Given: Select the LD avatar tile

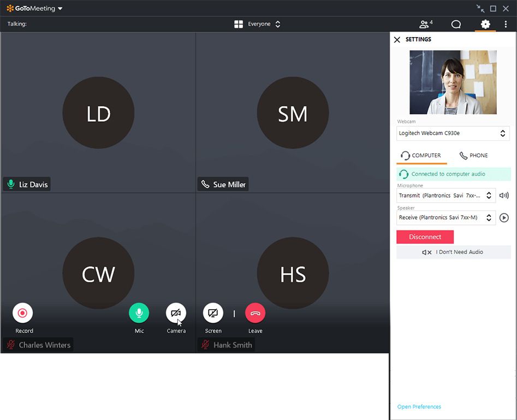Looking at the screenshot, I should coord(98,113).
